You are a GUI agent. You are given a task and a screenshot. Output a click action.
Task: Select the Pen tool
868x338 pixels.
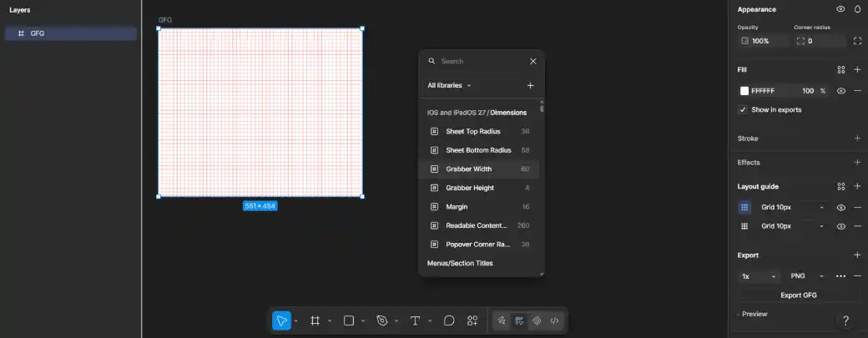point(382,320)
